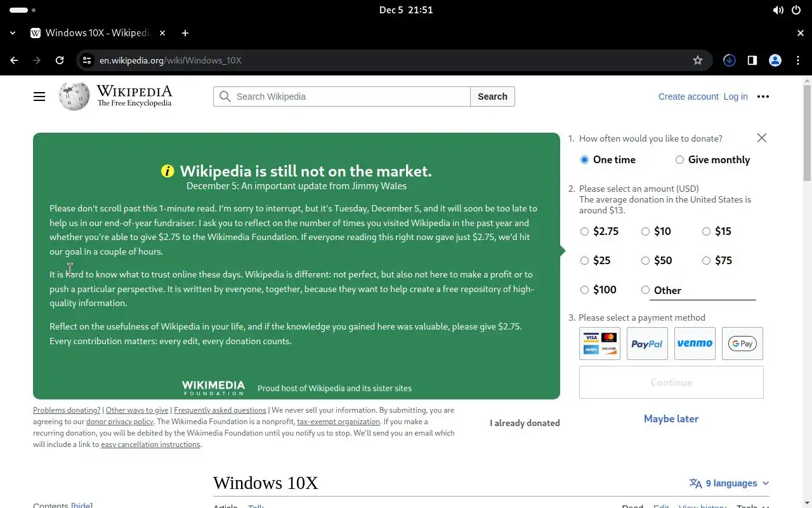
Task: Open the easy cancellation instructions link
Action: (x=150, y=444)
